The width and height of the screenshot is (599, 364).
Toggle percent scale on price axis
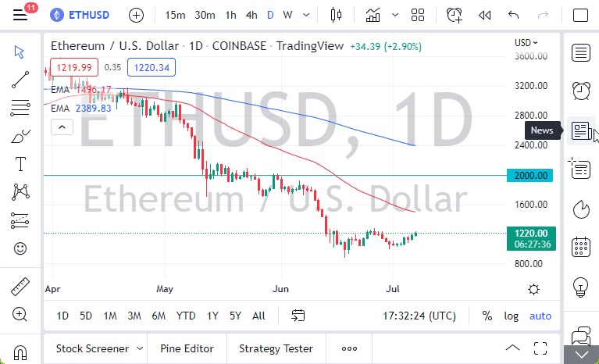click(487, 316)
